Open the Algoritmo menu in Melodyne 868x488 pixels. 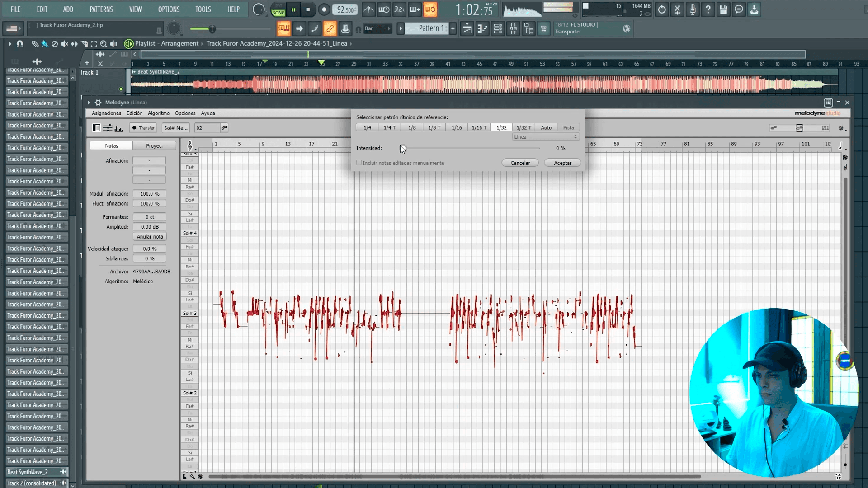coord(158,113)
